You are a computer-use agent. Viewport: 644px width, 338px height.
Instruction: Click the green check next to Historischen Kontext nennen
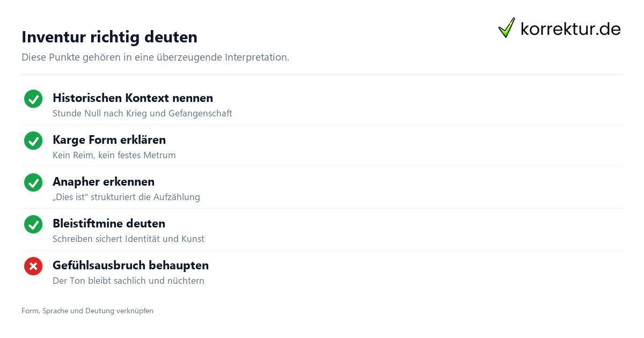[33, 99]
